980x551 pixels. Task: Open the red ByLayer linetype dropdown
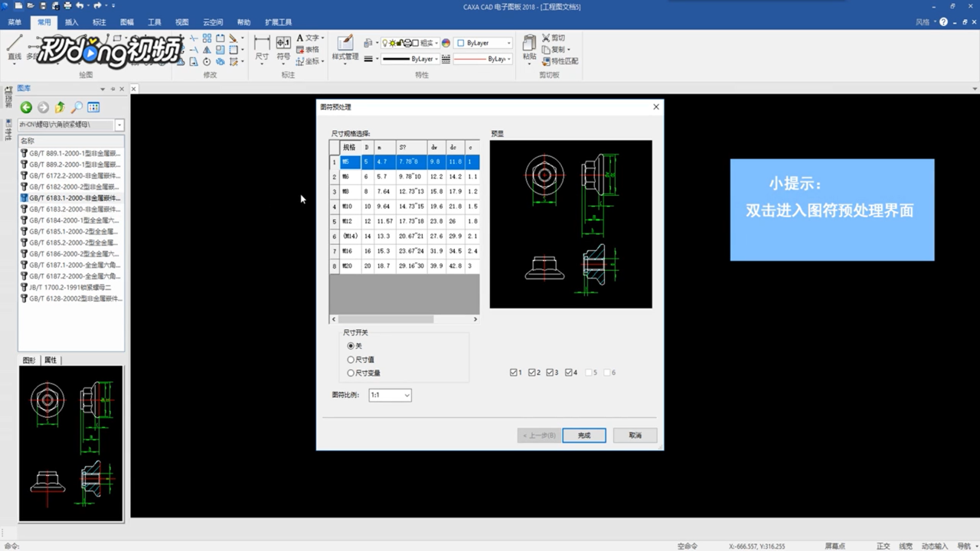click(x=483, y=59)
